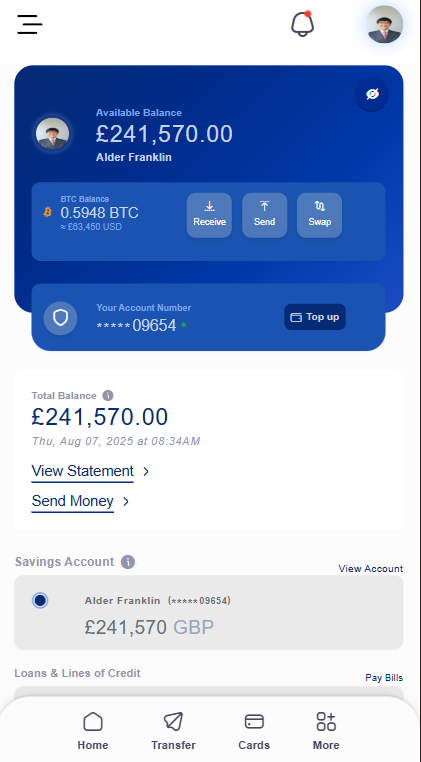This screenshot has height=762, width=421.
Task: Switch to the Transfer tab
Action: click(x=173, y=731)
